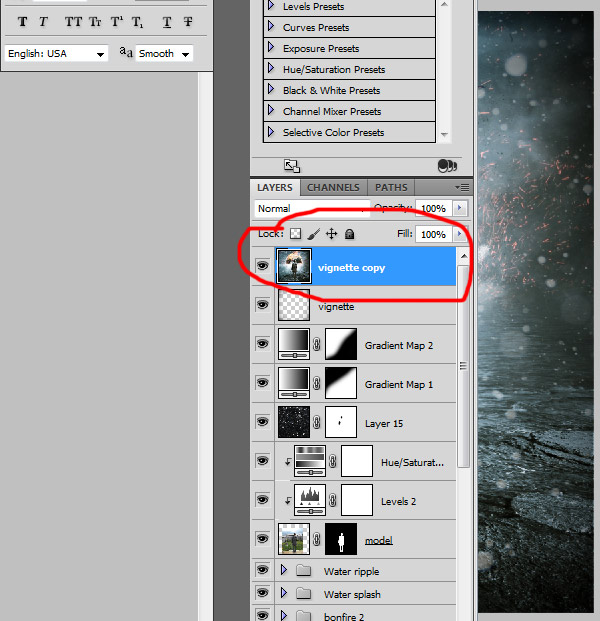Image resolution: width=600 pixels, height=621 pixels.
Task: Select Layer 15 starfield thumbnail
Action: pos(294,422)
